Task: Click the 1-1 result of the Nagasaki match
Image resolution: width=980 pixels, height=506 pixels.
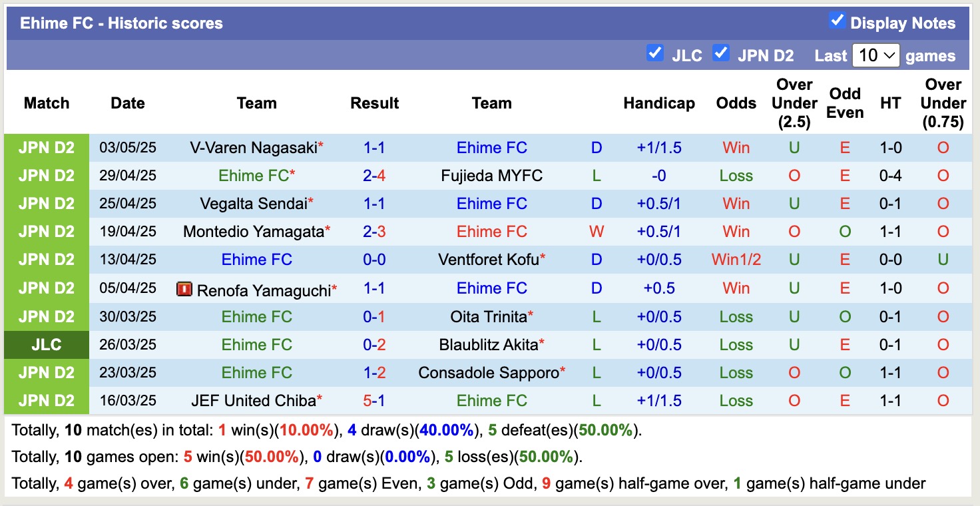Action: tap(374, 147)
